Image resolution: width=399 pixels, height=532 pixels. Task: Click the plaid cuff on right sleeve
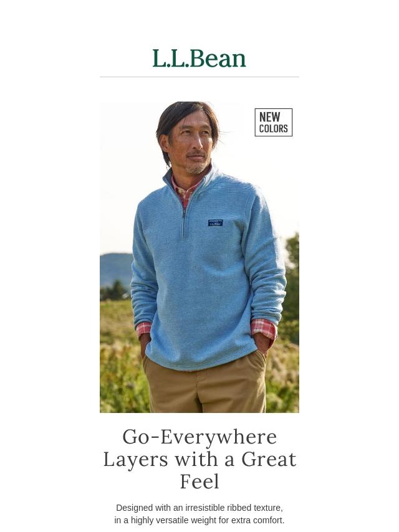[x=264, y=328]
